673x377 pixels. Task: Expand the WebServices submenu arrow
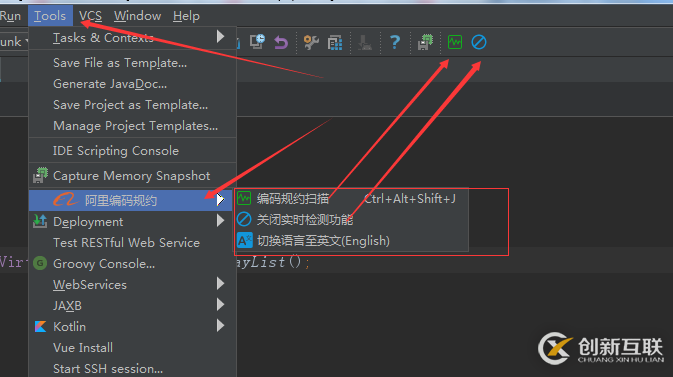tap(220, 283)
